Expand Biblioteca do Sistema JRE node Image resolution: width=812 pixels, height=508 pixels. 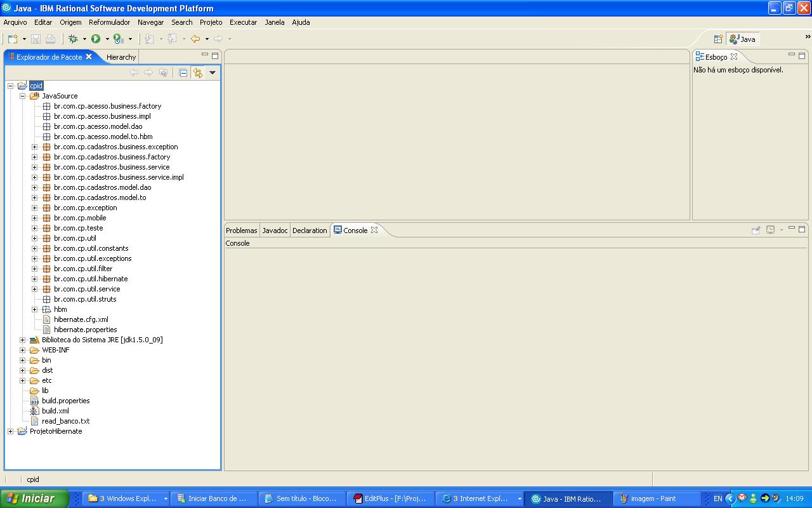click(x=22, y=340)
